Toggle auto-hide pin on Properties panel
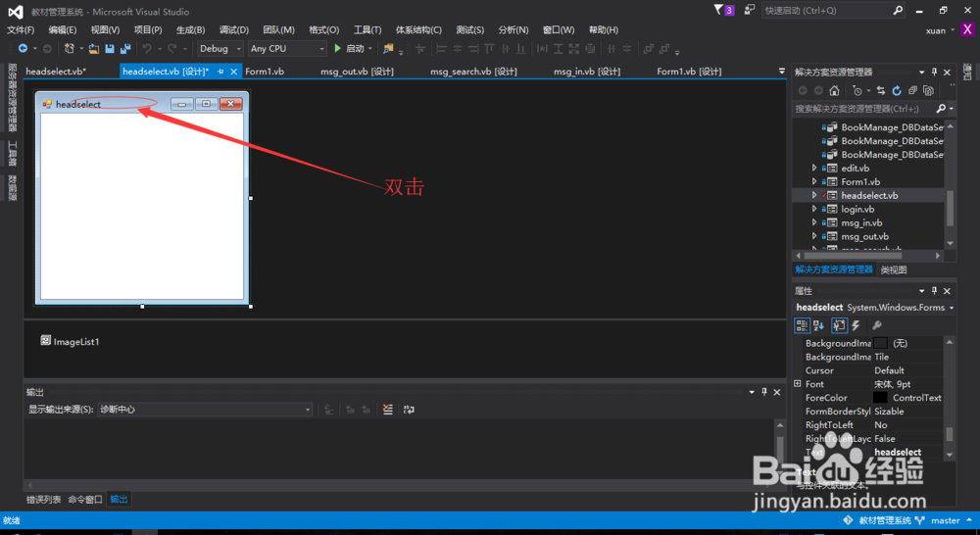This screenshot has width=980, height=535. (934, 291)
